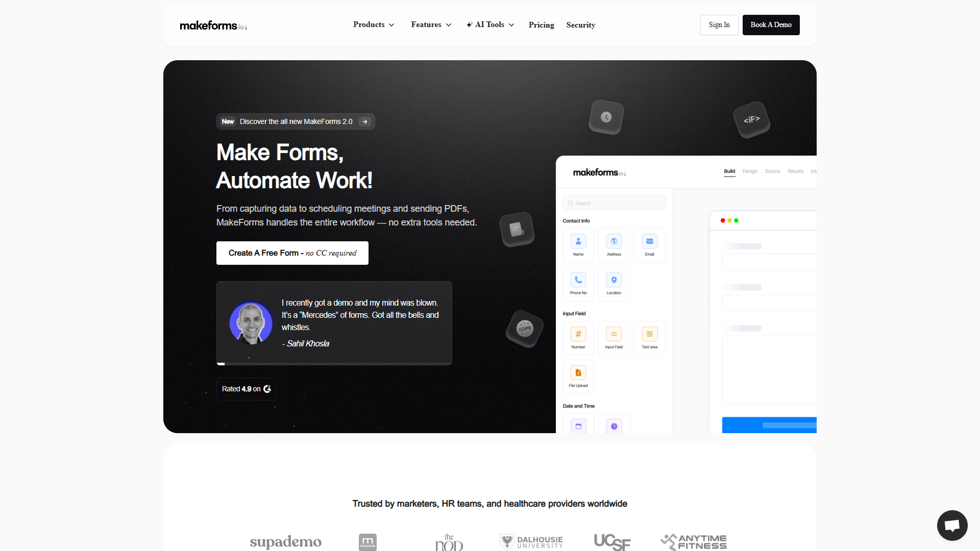This screenshot has width=980, height=551.
Task: Click the makeforms logo in the builder preview
Action: [x=599, y=172]
